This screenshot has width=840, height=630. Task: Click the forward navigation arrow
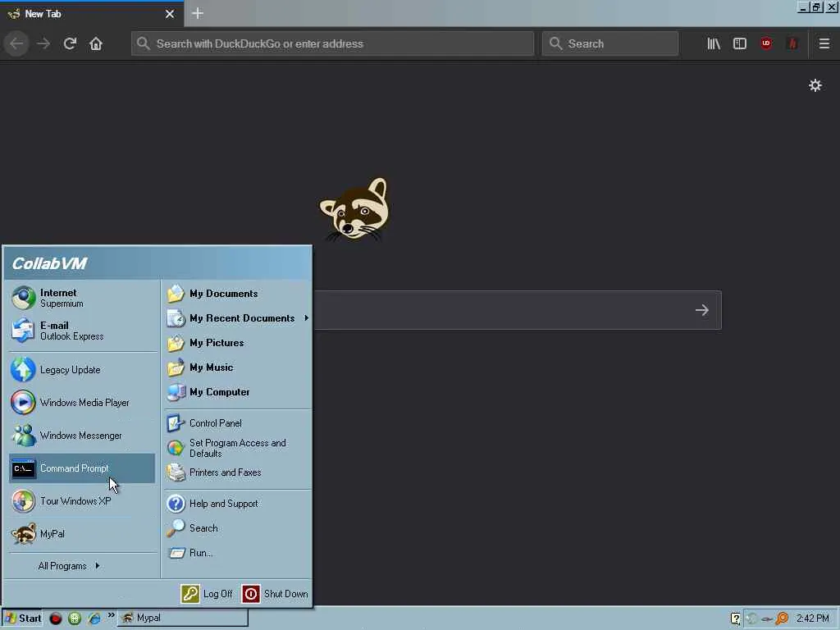(x=44, y=43)
